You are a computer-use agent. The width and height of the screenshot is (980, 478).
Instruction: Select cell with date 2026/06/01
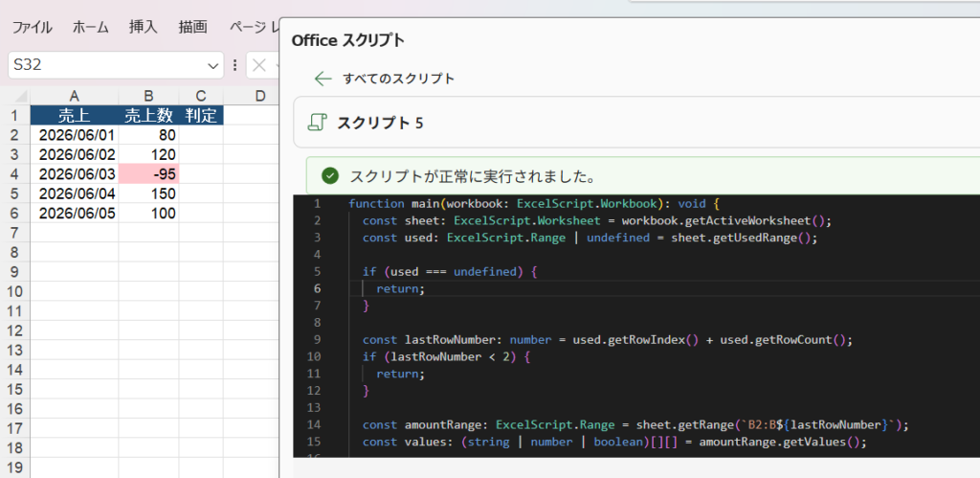(75, 135)
